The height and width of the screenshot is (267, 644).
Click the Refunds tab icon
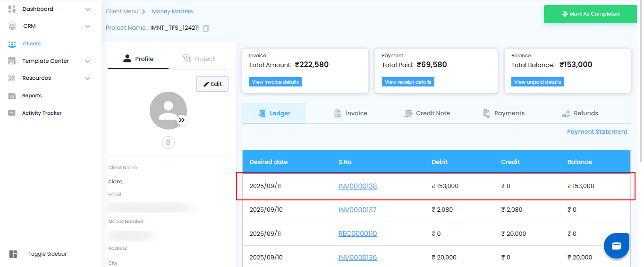click(566, 113)
